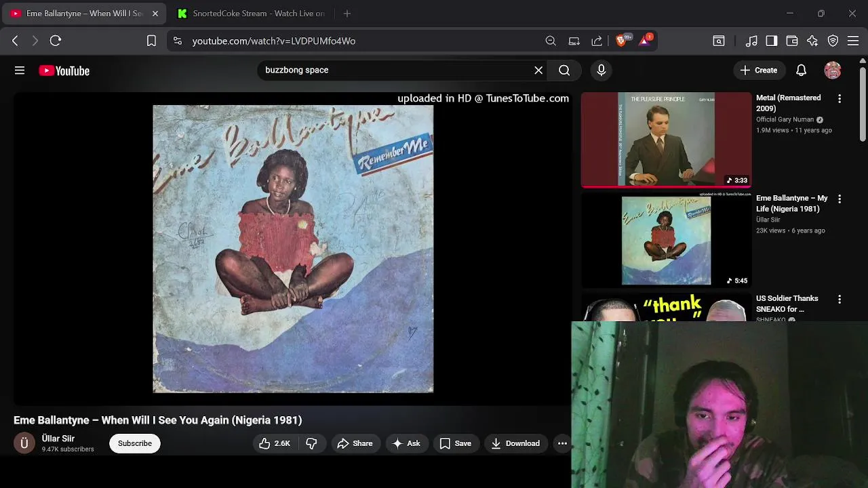The width and height of the screenshot is (868, 488).
Task: Dislike the video with thumbs down
Action: pos(312,443)
